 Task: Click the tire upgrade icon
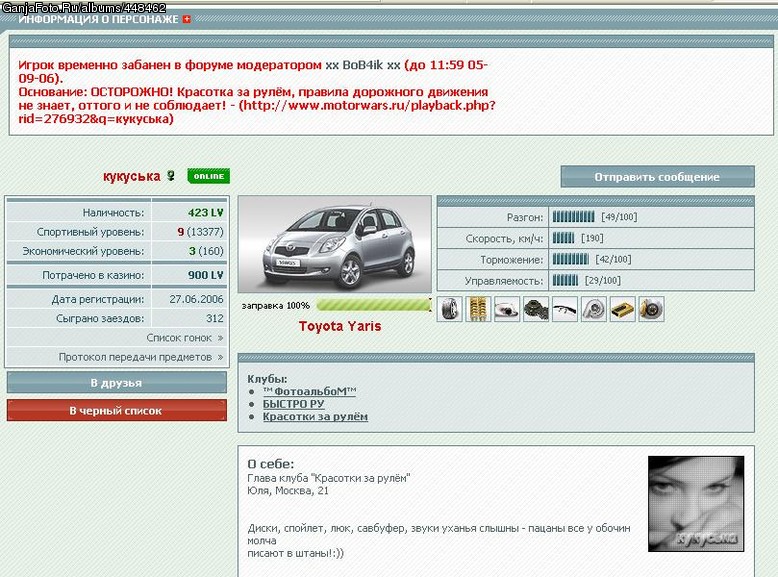450,309
